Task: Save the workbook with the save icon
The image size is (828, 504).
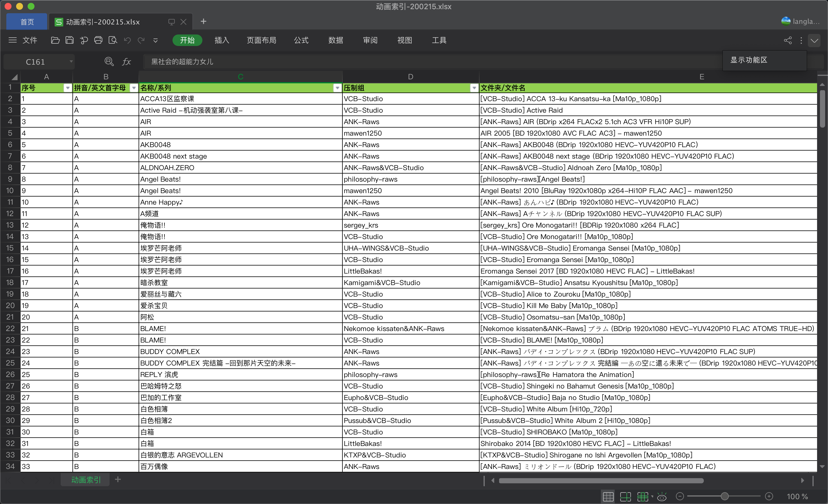Action: coord(70,40)
